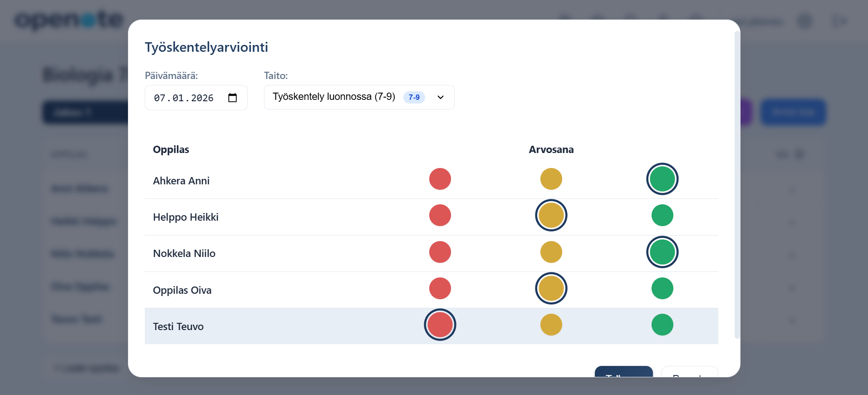Click the dark blue save button at bottom
This screenshot has height=395, width=868.
(623, 372)
